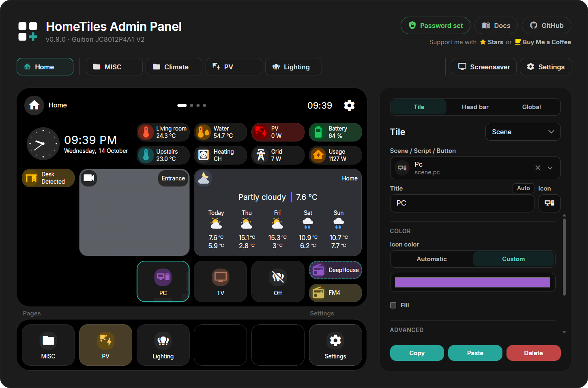Expand the scene.pc entity dropdown chevron
Image resolution: width=588 pixels, height=388 pixels.
[550, 168]
